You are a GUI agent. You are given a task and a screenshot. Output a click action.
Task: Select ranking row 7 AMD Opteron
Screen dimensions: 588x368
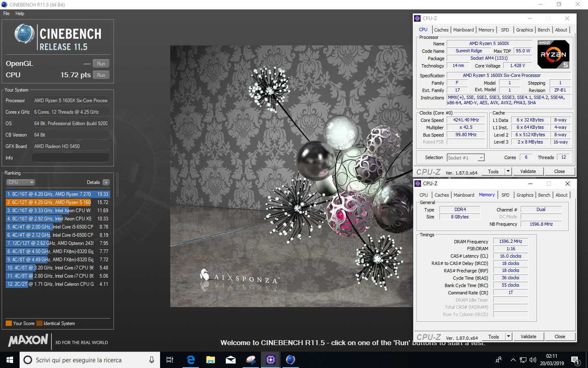58,243
